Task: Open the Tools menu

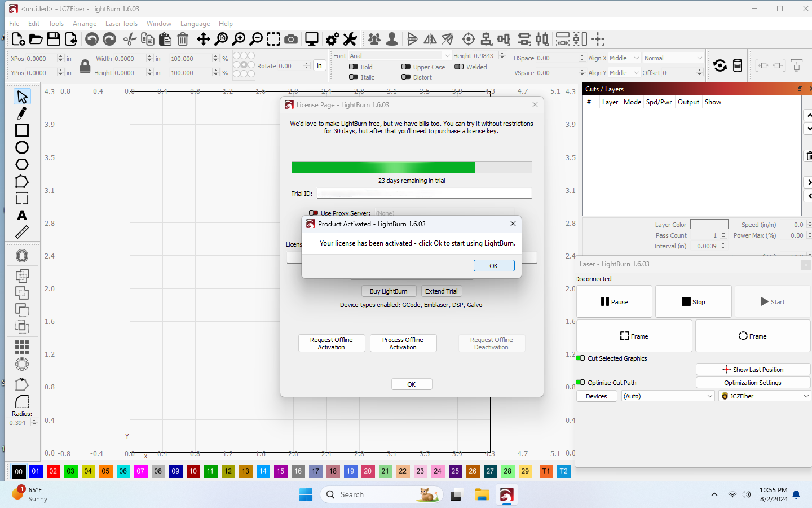Action: coord(56,24)
